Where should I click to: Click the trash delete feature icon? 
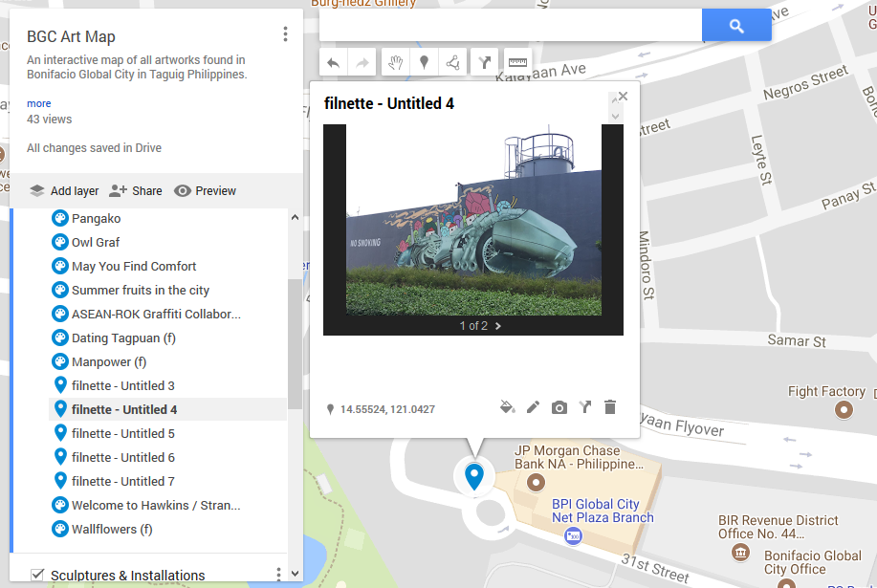(610, 407)
